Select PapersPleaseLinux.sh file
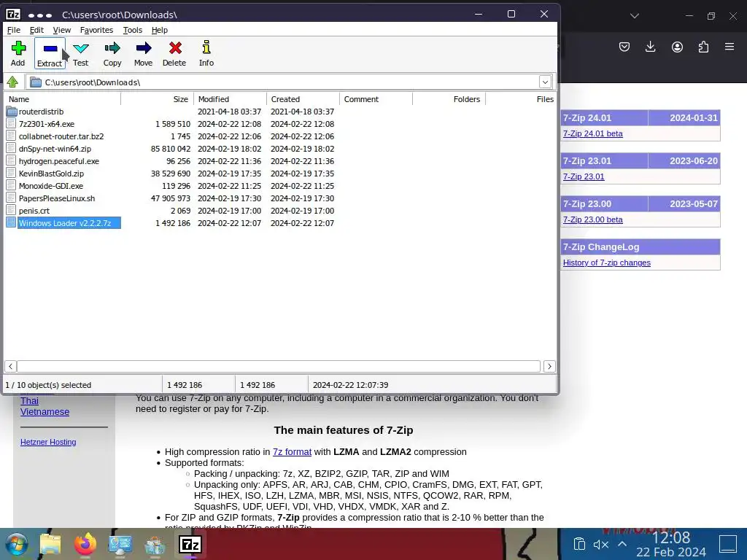Viewport: 747px width, 560px height. pos(57,198)
